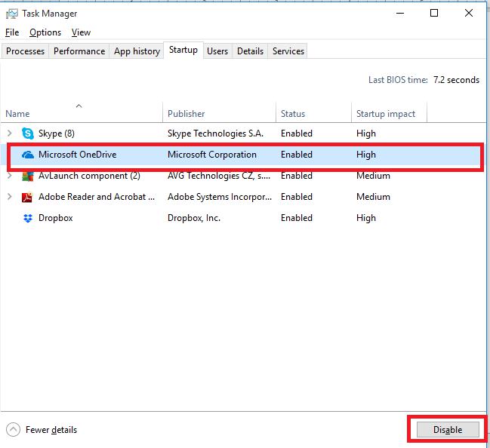
Task: Click the Microsoft Corporation publisher cell
Action: coord(212,155)
